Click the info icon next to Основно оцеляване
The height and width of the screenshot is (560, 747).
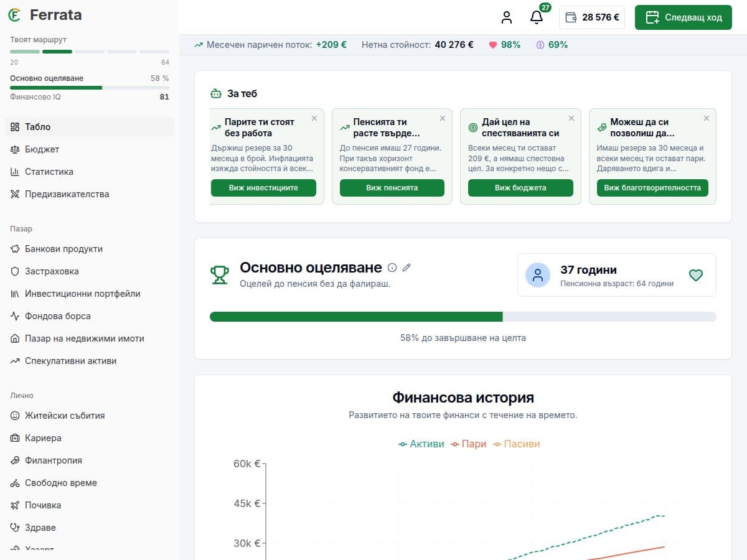pyautogui.click(x=392, y=268)
